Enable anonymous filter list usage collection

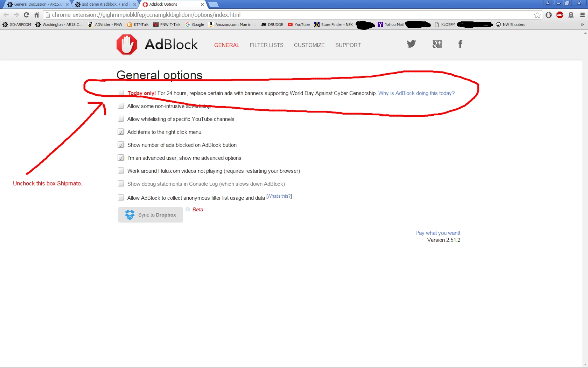tap(121, 198)
